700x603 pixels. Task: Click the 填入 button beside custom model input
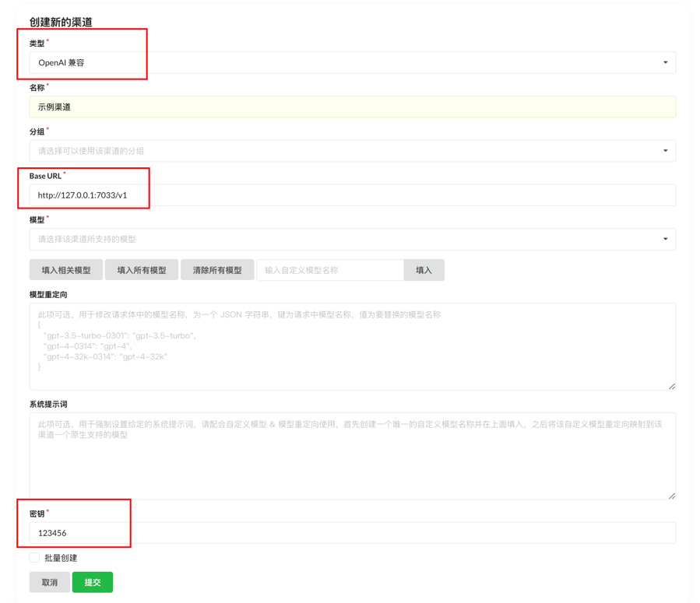click(424, 270)
